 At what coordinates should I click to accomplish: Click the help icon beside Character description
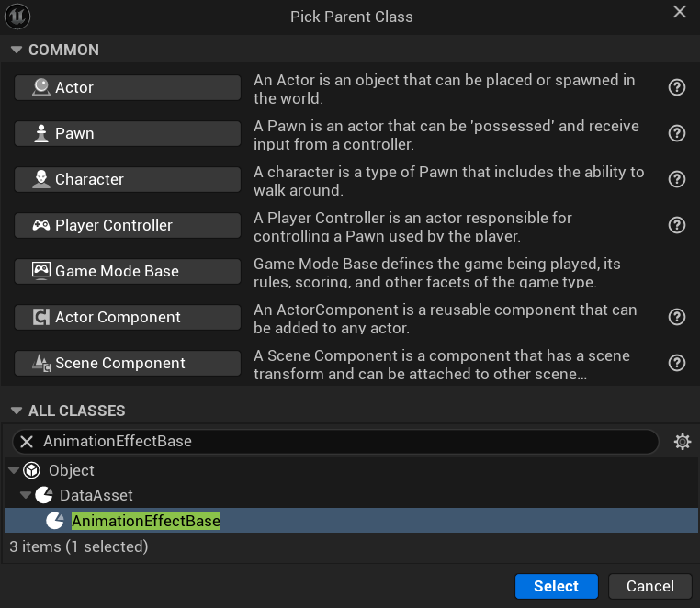(677, 179)
